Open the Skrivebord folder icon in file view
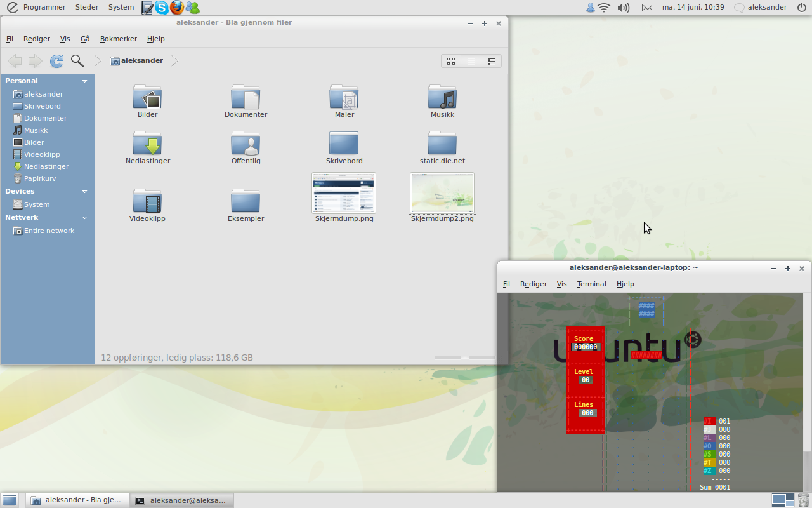812x508 pixels. pyautogui.click(x=344, y=144)
